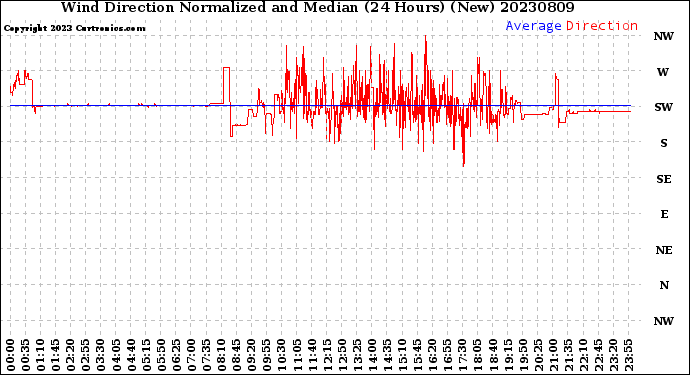Select the "12:50" time axis label
This screenshot has width=690, height=375.
coord(342,355)
